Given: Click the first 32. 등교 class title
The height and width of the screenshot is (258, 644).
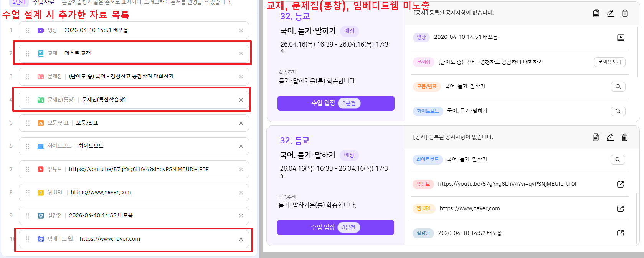Looking at the screenshot, I should click(295, 17).
